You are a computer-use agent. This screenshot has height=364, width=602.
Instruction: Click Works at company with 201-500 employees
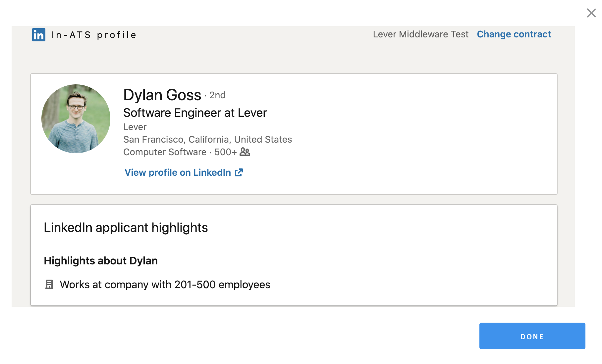click(x=165, y=285)
